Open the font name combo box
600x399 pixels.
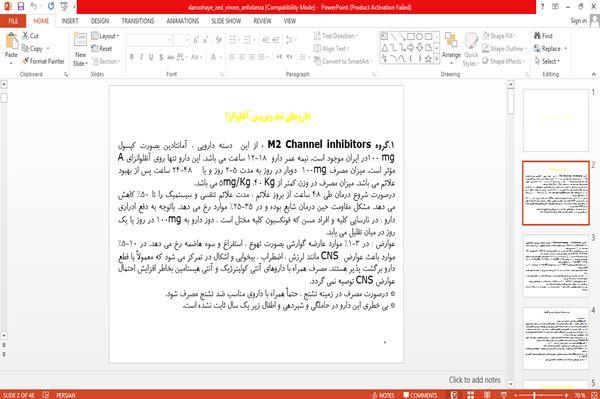point(150,40)
